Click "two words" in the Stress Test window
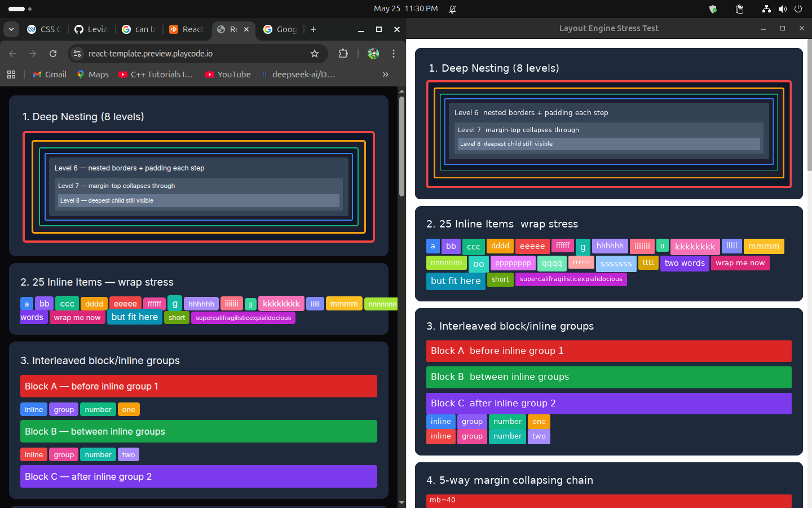 [x=685, y=263]
